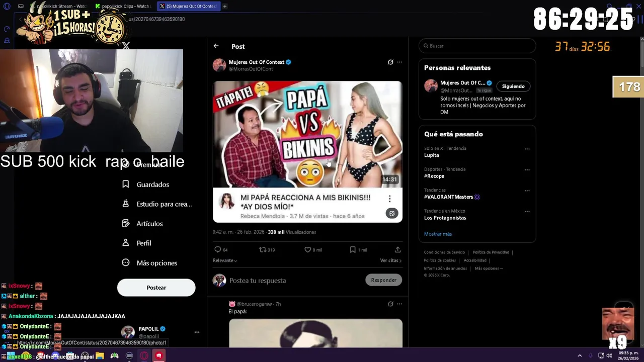This screenshot has width=644, height=362.
Task: Switch to the Mujeres Out Of Context tab
Action: point(188,6)
